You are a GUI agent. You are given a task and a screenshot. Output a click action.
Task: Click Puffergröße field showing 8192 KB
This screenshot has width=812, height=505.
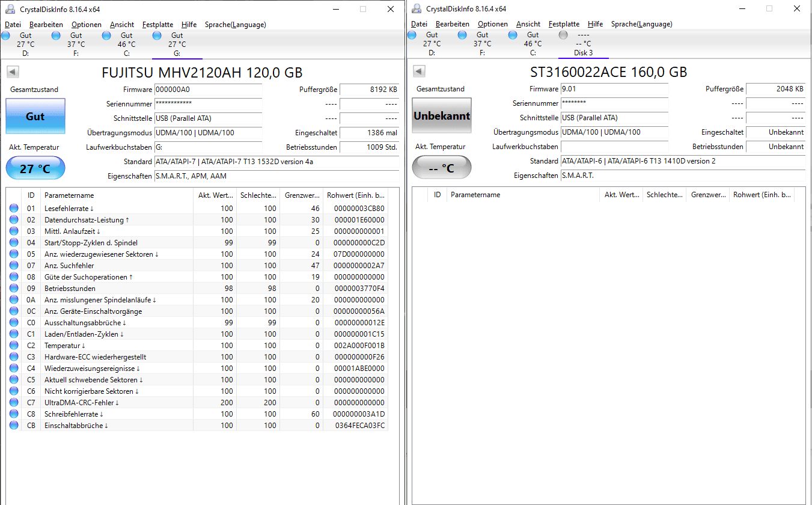click(x=369, y=90)
